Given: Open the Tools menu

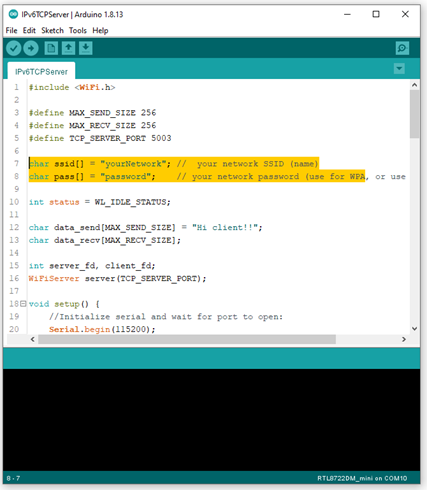Looking at the screenshot, I should tap(78, 31).
